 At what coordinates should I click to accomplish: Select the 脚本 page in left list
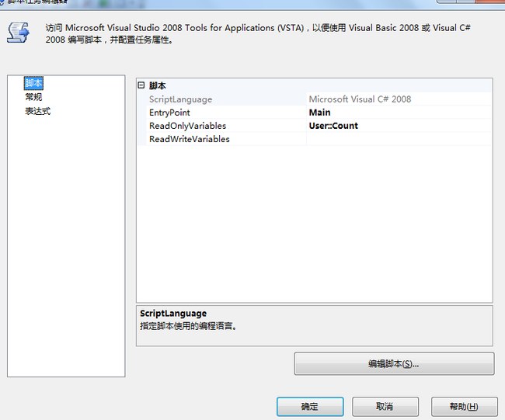pos(33,83)
